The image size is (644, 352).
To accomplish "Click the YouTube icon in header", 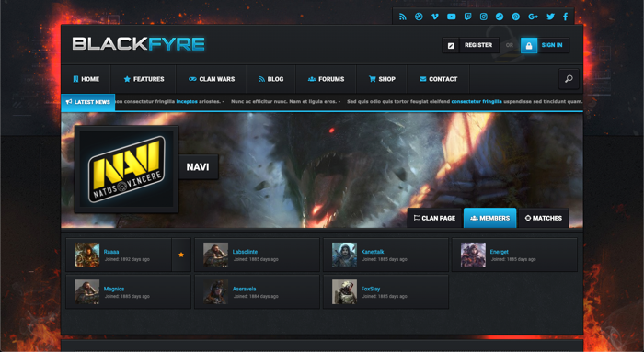I will 452,17.
